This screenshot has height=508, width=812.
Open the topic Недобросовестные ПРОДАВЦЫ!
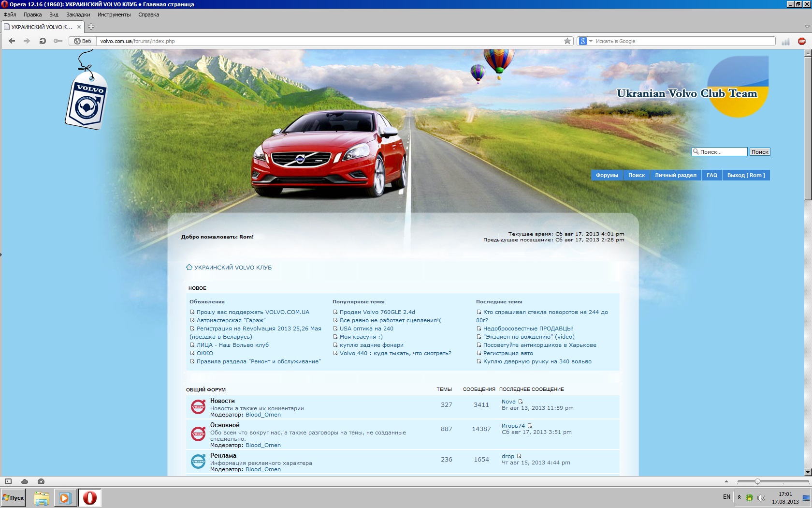(528, 329)
